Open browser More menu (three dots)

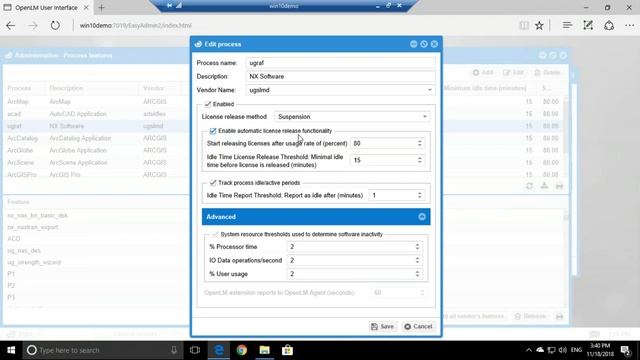coord(629,25)
